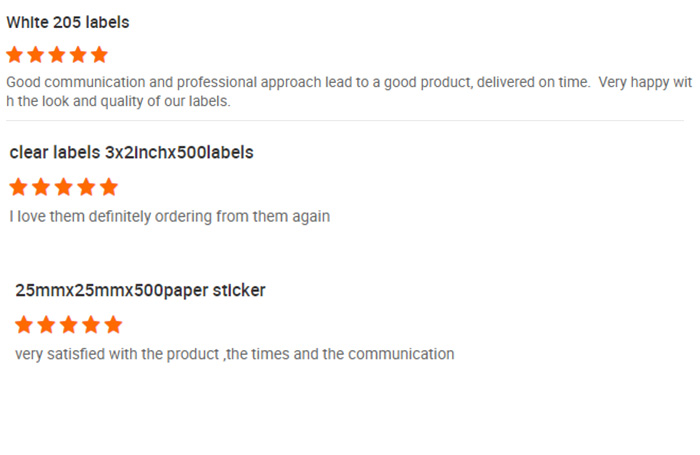This screenshot has height=455, width=700.
Task: Click fifth star under clear labels review
Action: [108, 187]
